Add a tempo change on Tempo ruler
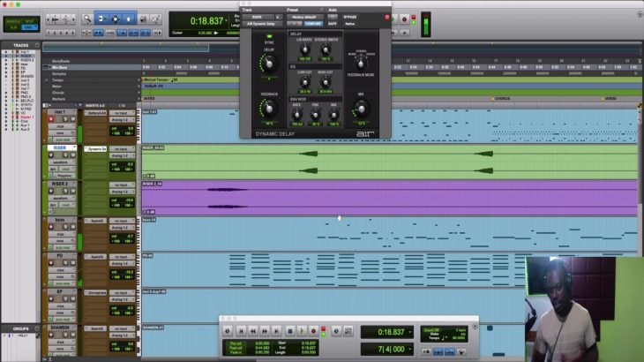The height and width of the screenshot is (362, 644). tap(139, 80)
